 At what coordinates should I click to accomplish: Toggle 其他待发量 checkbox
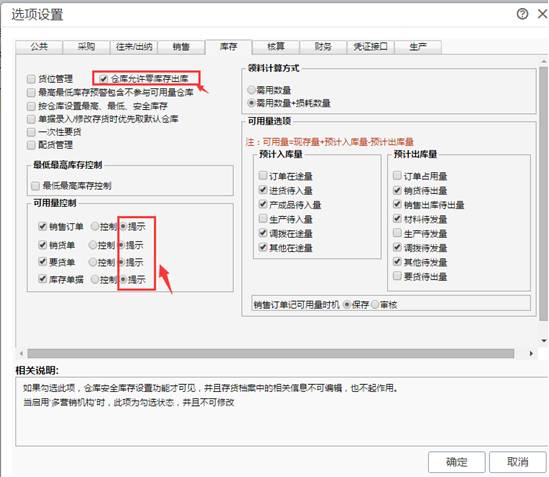(397, 262)
